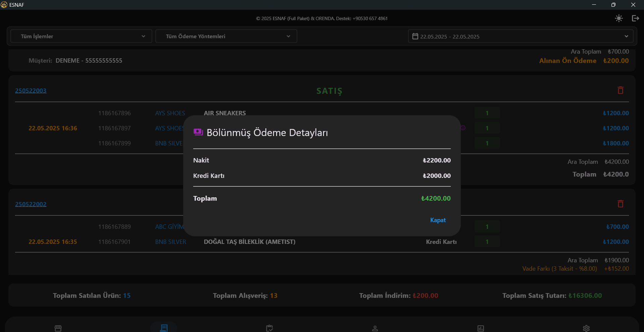
Task: Click the purple split payment info icon
Action: coord(463,128)
